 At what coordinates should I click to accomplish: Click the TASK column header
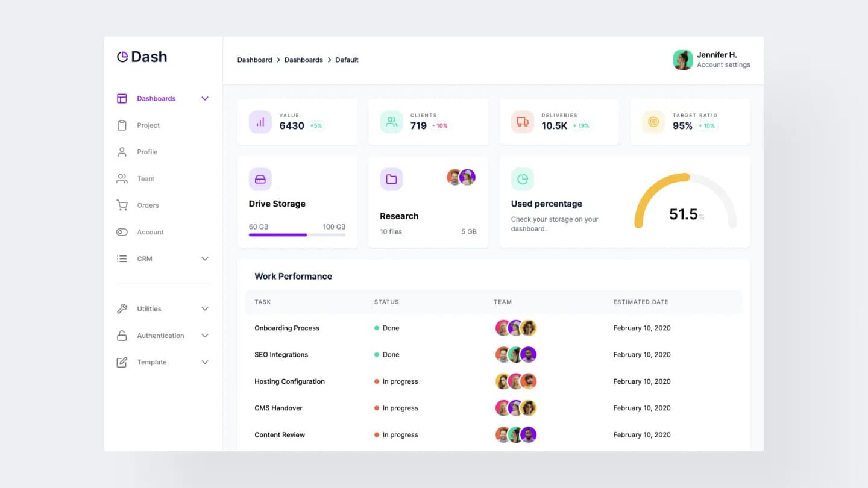pos(263,302)
